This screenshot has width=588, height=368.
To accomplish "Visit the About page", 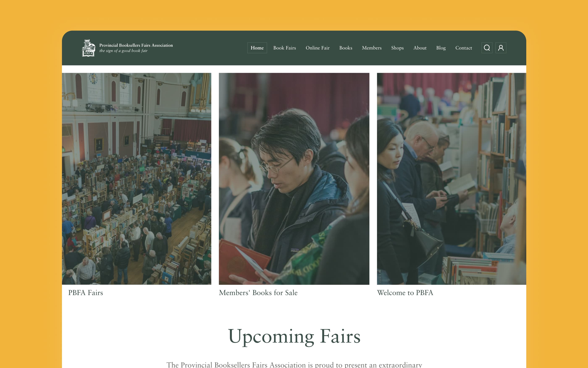I will (x=420, y=48).
